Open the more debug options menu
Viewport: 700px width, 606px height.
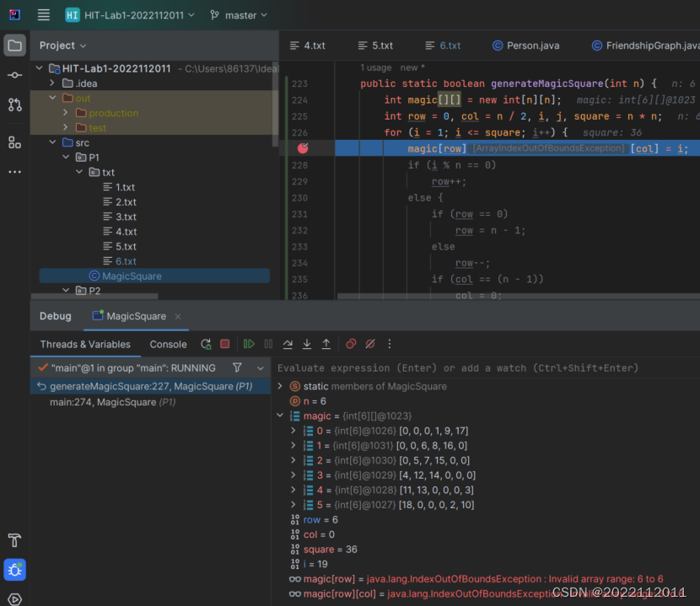point(389,344)
